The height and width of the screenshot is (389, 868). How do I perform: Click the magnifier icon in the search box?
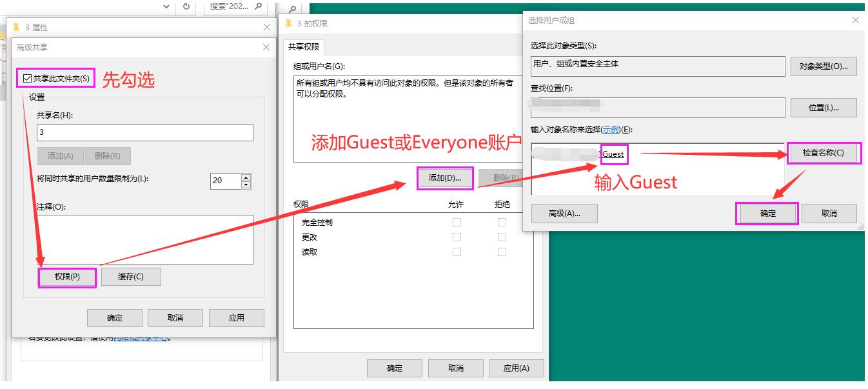click(257, 7)
